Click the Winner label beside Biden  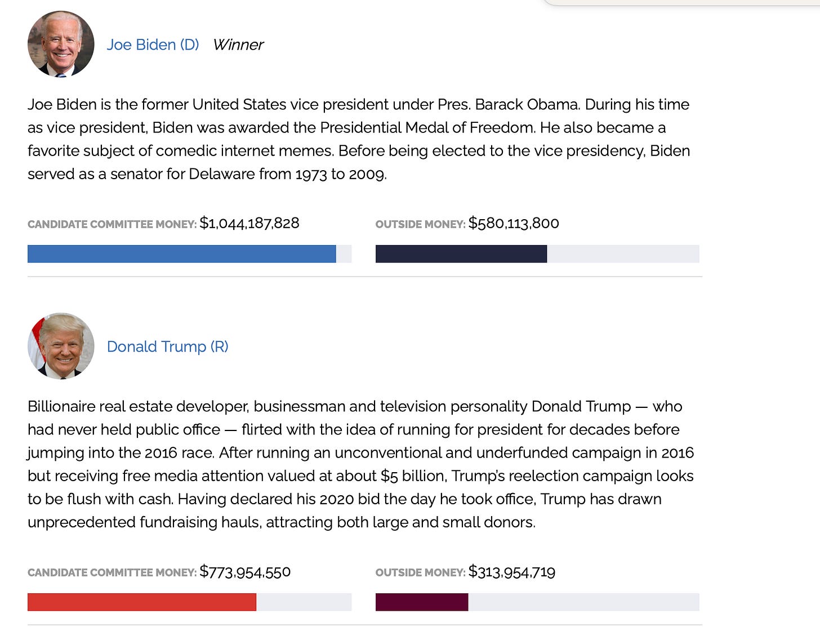point(238,45)
